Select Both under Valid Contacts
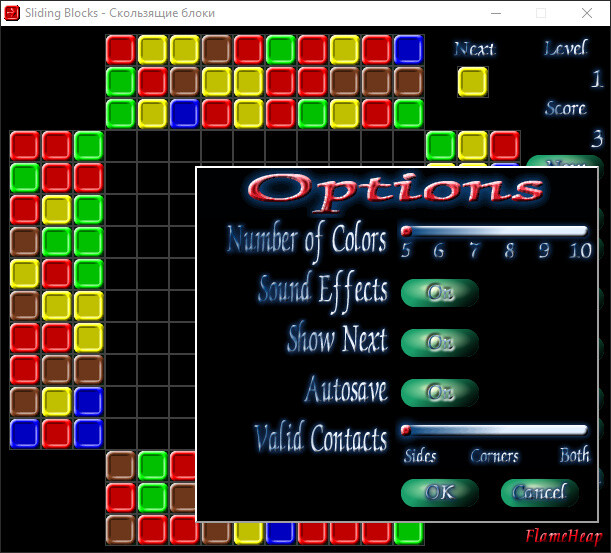This screenshot has height=553, width=611. click(x=575, y=455)
